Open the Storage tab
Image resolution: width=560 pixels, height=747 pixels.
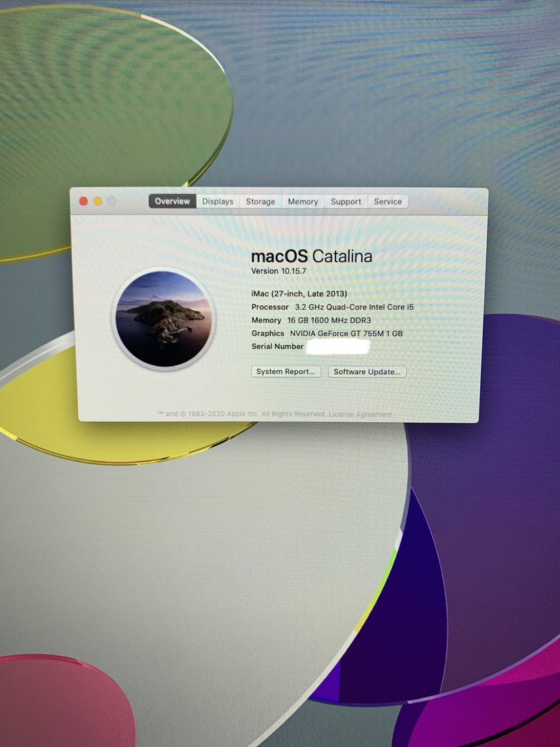pos(260,202)
